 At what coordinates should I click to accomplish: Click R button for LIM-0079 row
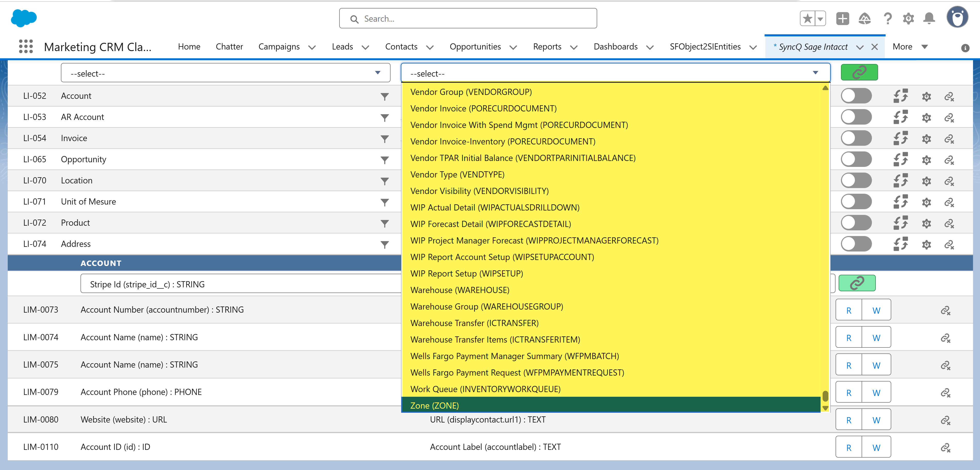coord(848,392)
